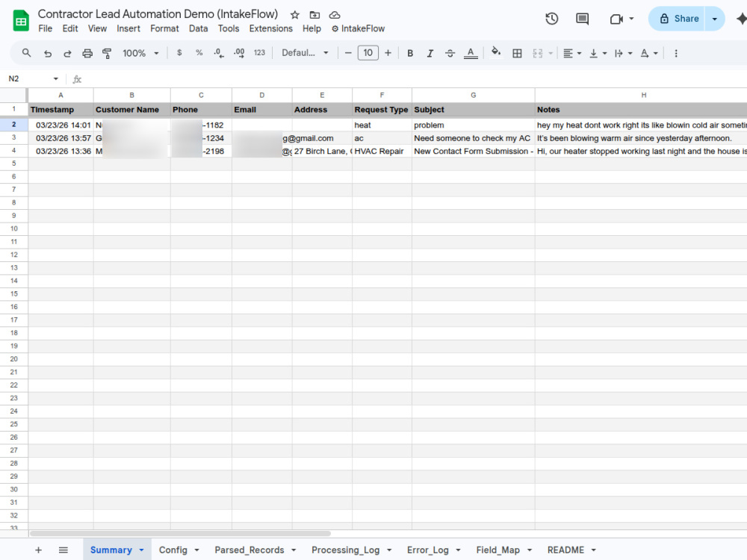The height and width of the screenshot is (560, 747).
Task: Search the menus with magnifier icon
Action: (27, 53)
